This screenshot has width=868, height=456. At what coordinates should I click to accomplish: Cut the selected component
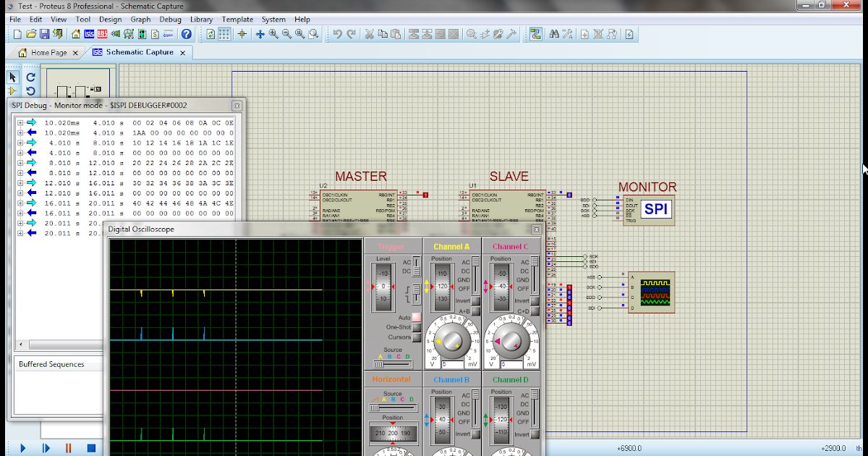(371, 34)
